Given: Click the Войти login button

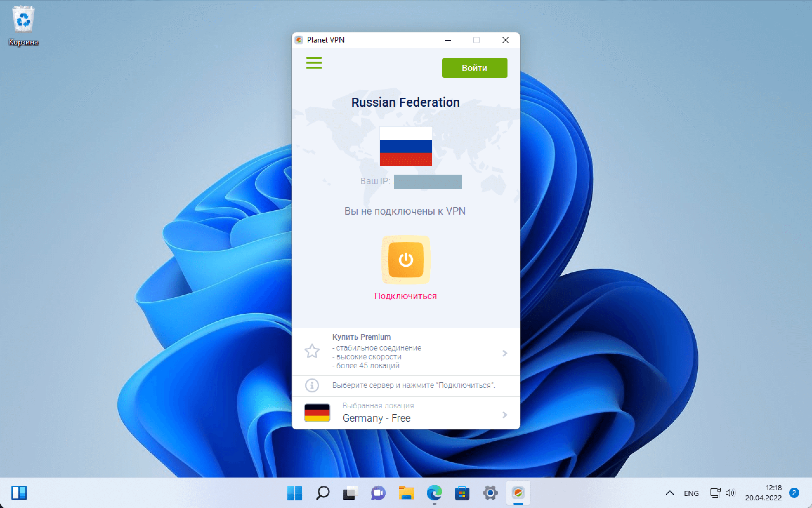Looking at the screenshot, I should coord(475,68).
